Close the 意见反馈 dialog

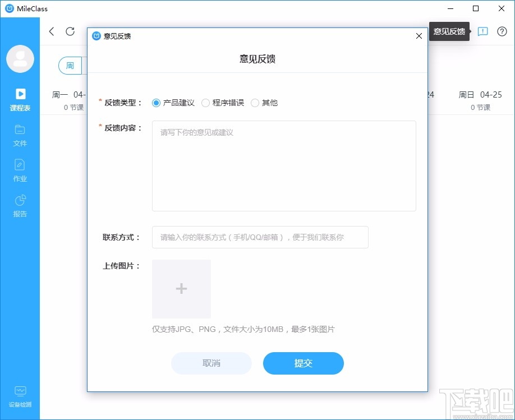(x=419, y=36)
